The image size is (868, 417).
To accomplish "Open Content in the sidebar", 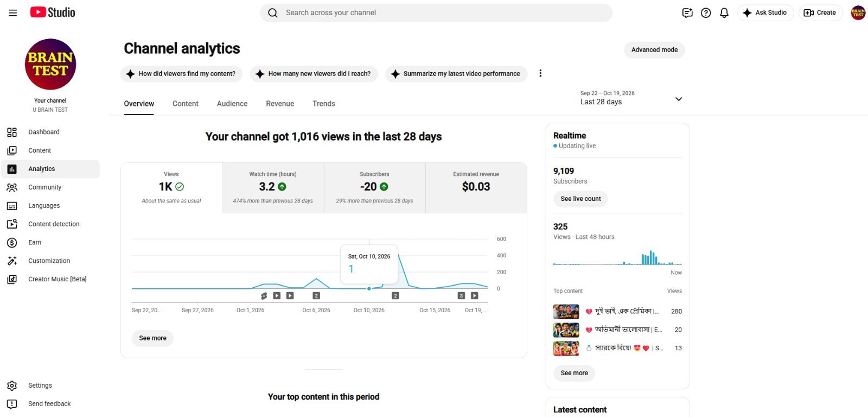I will coord(50,150).
